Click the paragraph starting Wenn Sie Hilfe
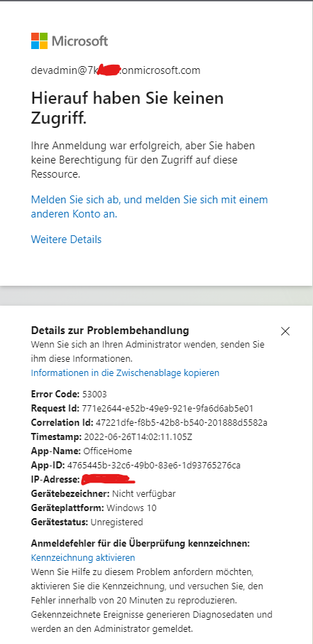The height and width of the screenshot is (644, 313). click(152, 600)
